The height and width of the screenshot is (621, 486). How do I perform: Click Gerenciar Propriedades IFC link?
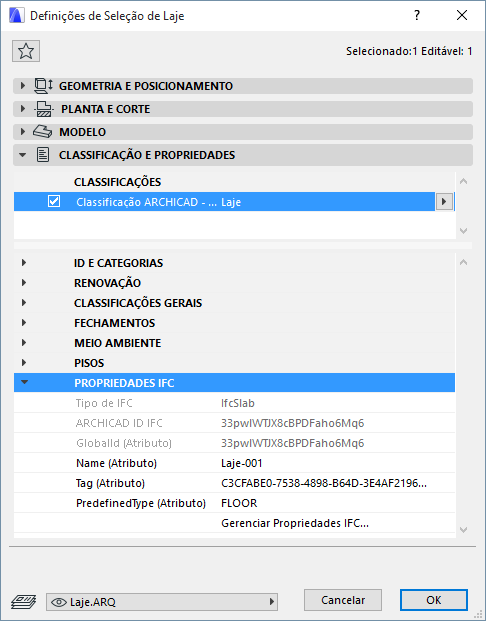[295, 523]
